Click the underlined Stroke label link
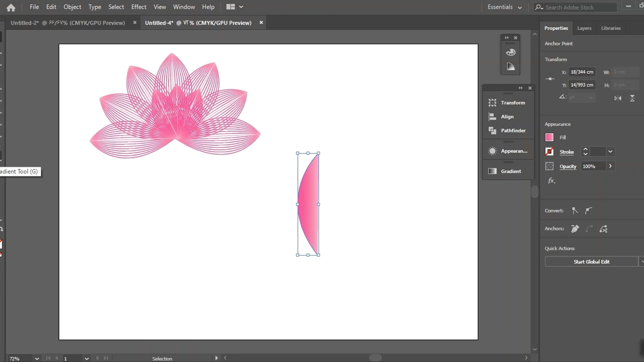Image resolution: width=644 pixels, height=362 pixels. pyautogui.click(x=567, y=152)
